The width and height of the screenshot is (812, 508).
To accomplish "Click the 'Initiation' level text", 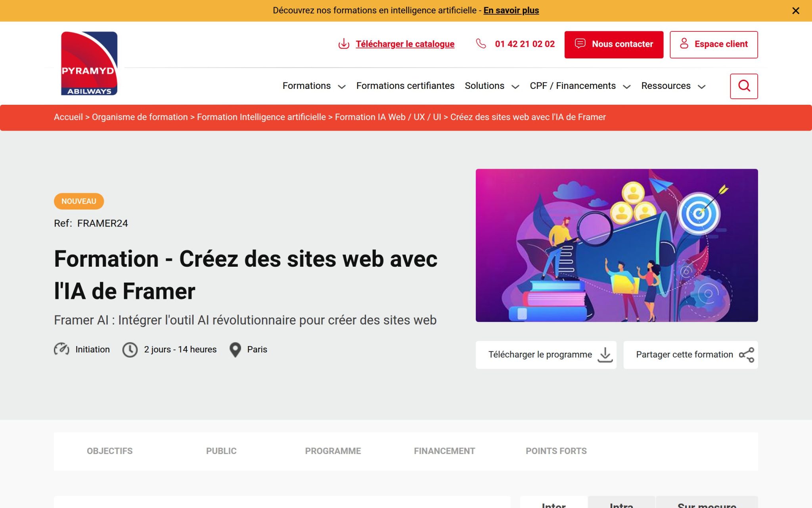I will [92, 349].
